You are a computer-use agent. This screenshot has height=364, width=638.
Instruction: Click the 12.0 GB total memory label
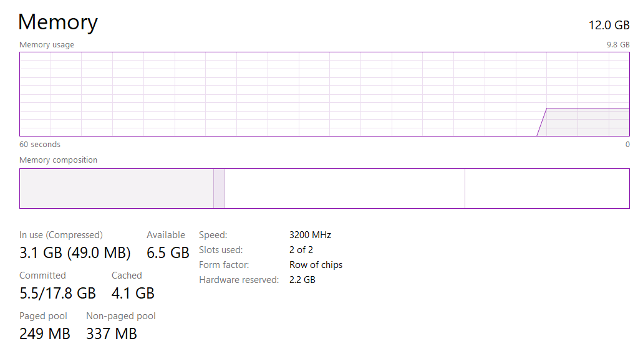pos(609,25)
